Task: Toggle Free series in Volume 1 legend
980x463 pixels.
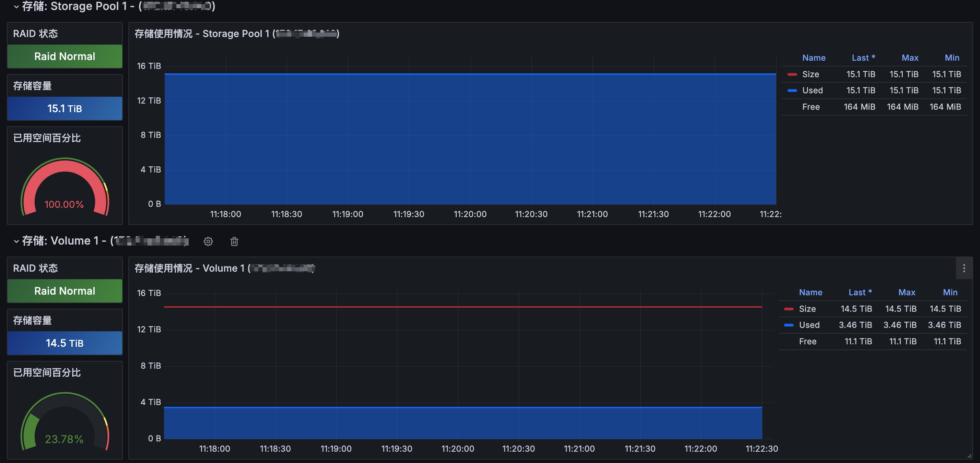Action: pos(807,341)
